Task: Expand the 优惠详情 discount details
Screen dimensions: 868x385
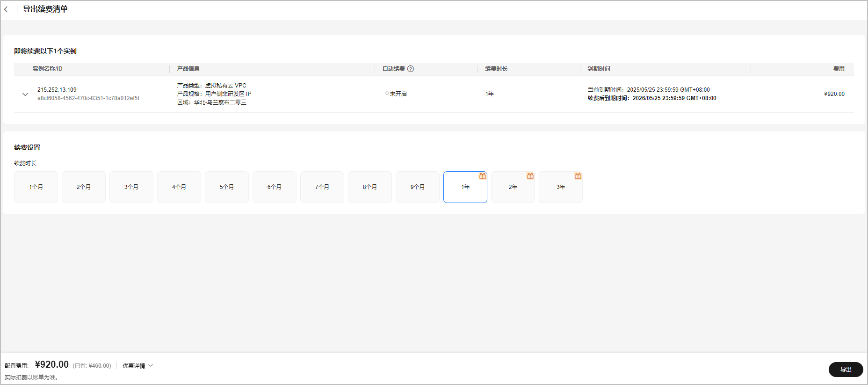Action: (137, 366)
